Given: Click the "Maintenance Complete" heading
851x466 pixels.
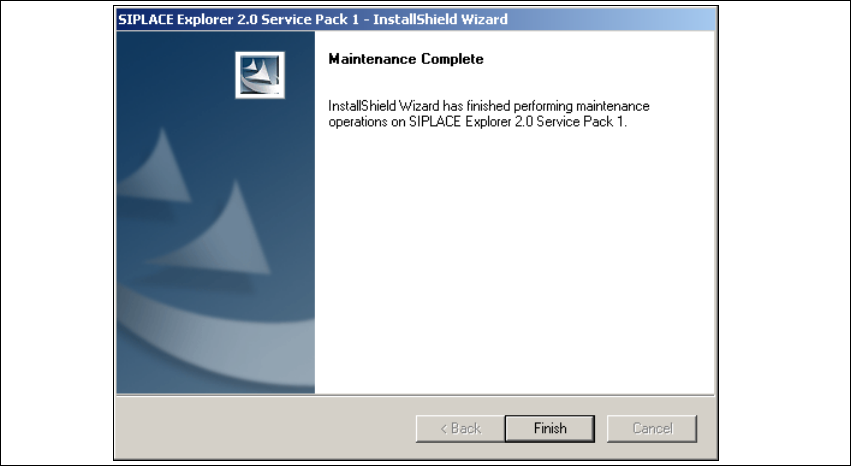Looking at the screenshot, I should pyautogui.click(x=406, y=59).
